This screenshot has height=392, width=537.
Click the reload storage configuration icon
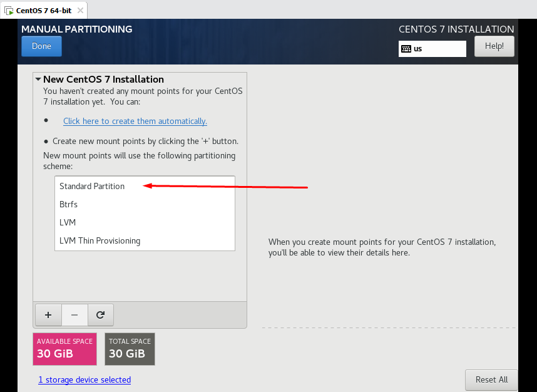pyautogui.click(x=100, y=315)
